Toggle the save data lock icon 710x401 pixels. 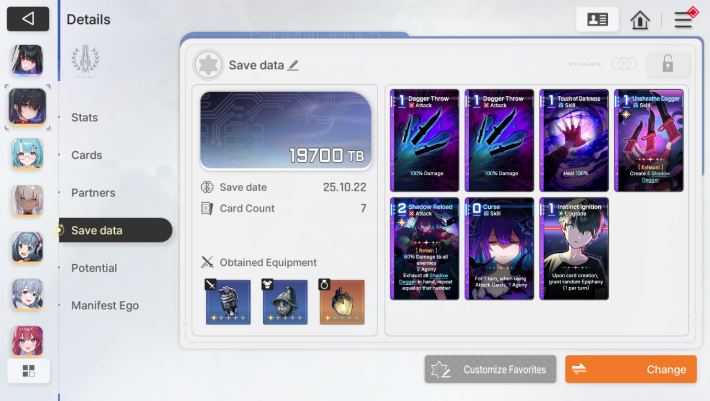click(667, 64)
